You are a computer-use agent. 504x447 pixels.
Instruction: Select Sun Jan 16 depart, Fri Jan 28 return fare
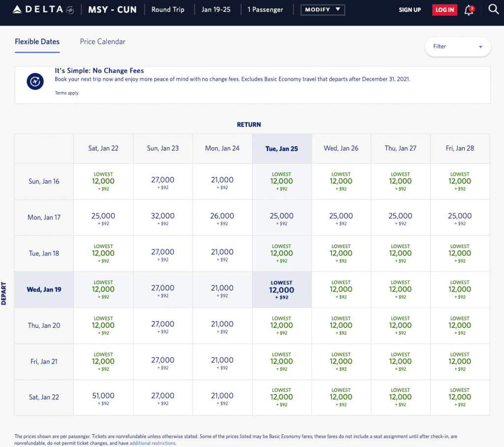(x=460, y=182)
